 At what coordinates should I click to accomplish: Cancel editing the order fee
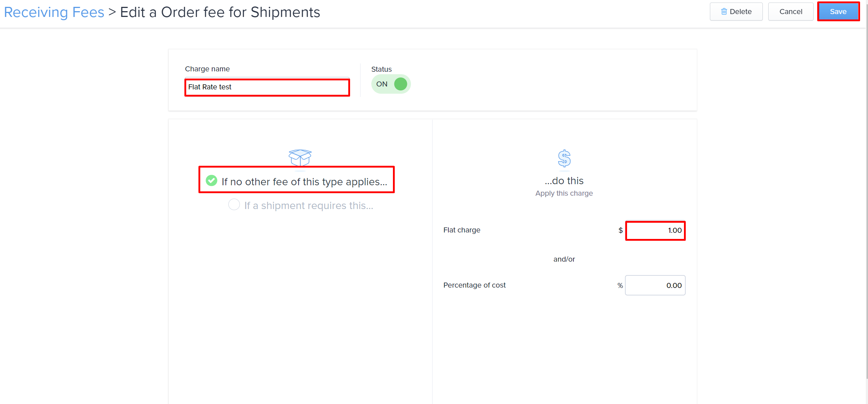[791, 12]
